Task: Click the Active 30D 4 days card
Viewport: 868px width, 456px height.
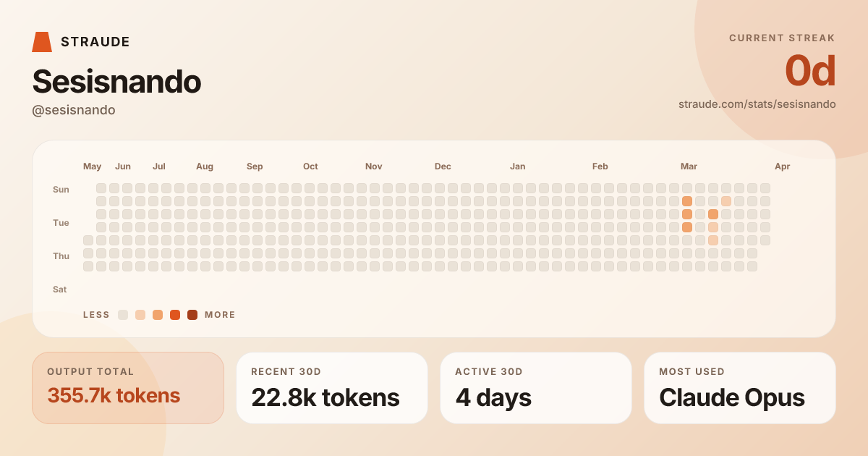Action: pyautogui.click(x=536, y=388)
